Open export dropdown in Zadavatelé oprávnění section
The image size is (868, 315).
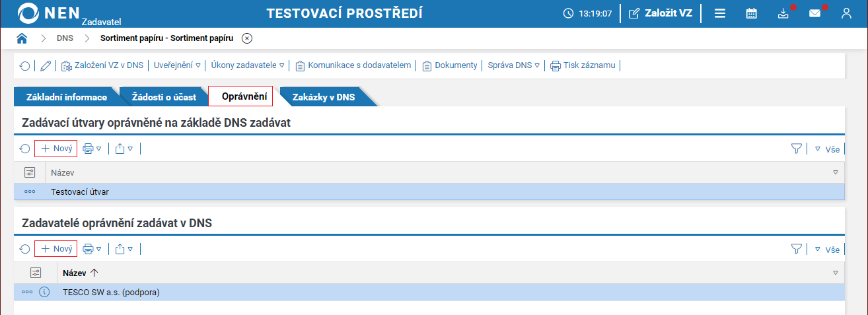click(124, 249)
